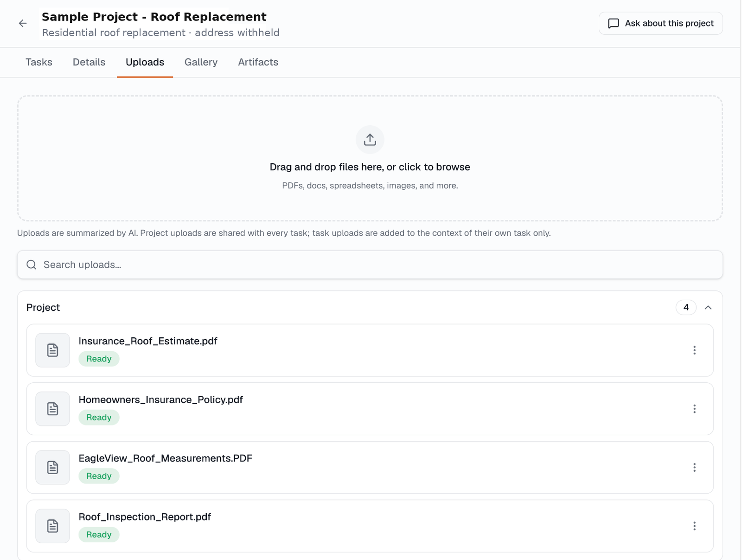Open the Gallery tab
The width and height of the screenshot is (742, 560).
tap(201, 62)
